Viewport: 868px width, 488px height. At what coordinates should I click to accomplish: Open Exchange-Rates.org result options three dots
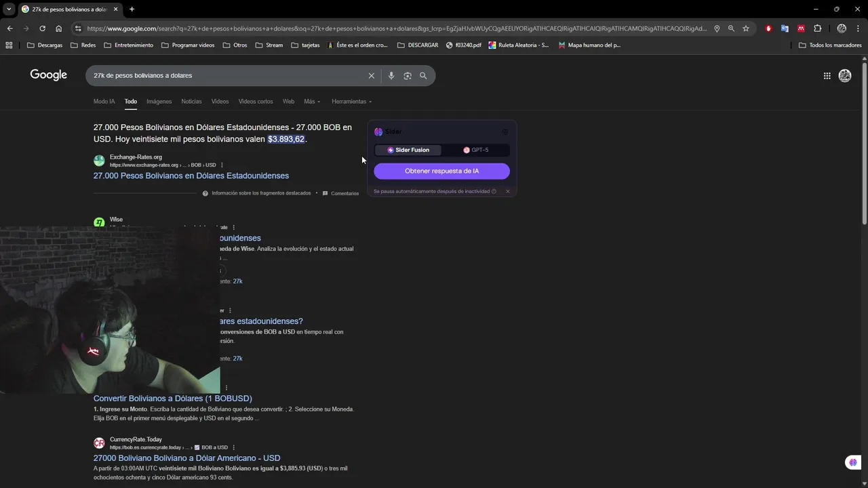point(222,165)
